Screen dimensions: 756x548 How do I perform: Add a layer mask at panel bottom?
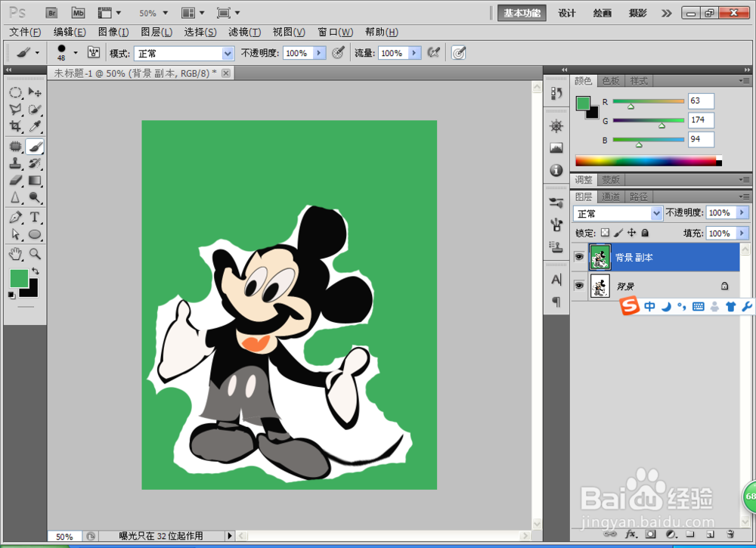(x=651, y=534)
